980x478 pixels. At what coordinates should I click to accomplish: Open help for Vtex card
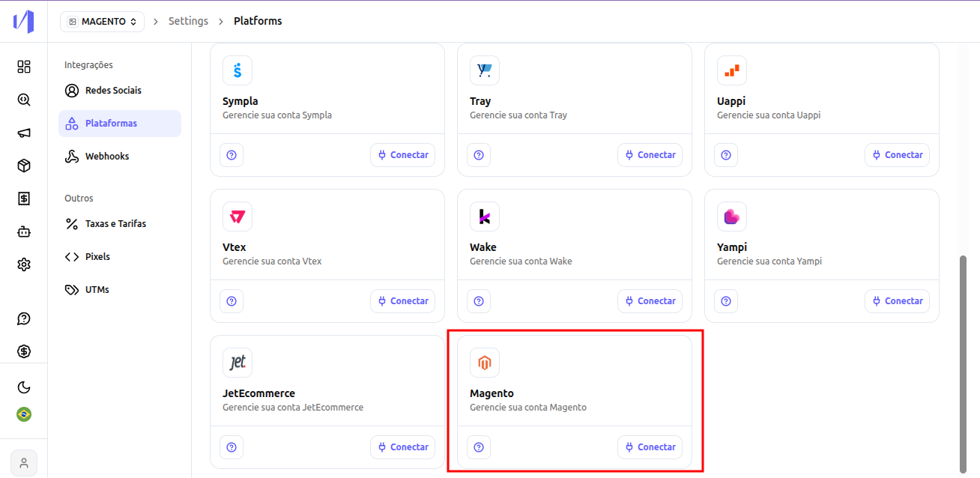pos(232,301)
